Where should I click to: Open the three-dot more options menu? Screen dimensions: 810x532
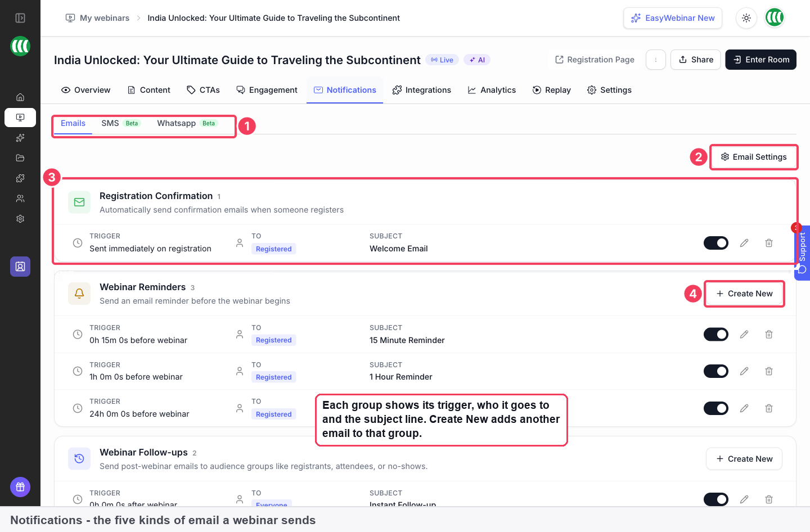click(x=656, y=60)
